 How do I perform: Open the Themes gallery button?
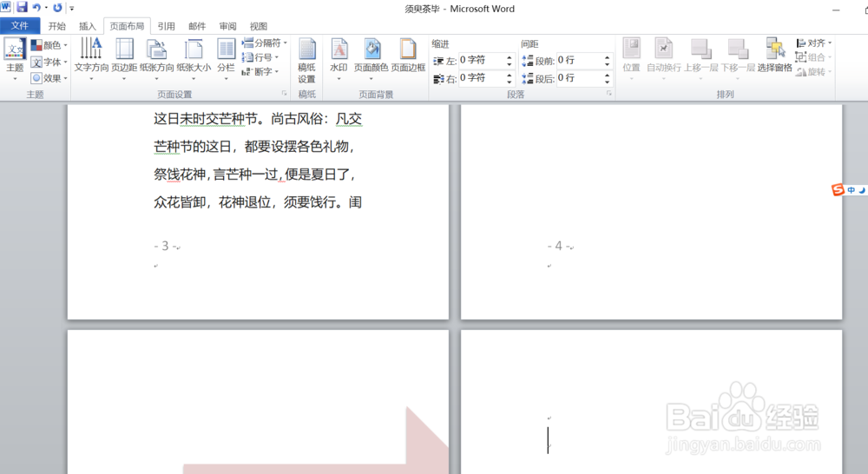pyautogui.click(x=15, y=59)
